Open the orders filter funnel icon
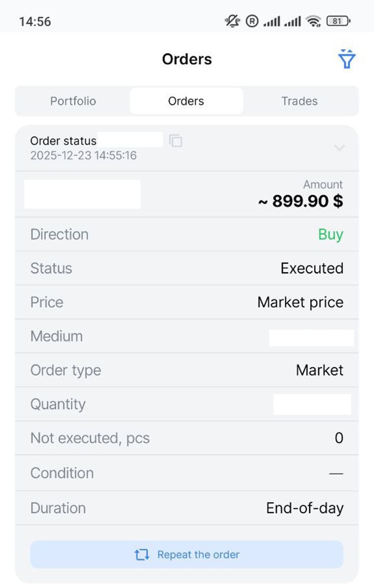The image size is (374, 588). click(x=346, y=59)
